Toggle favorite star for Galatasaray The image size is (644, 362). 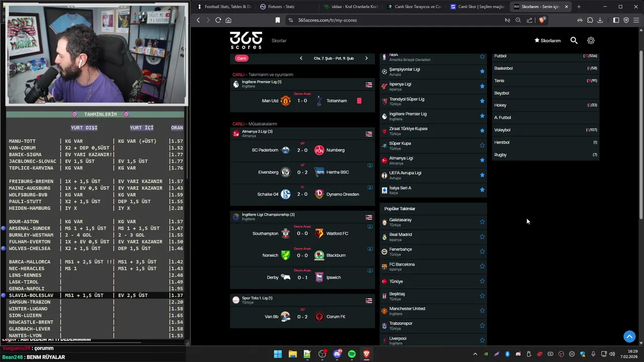482,222
